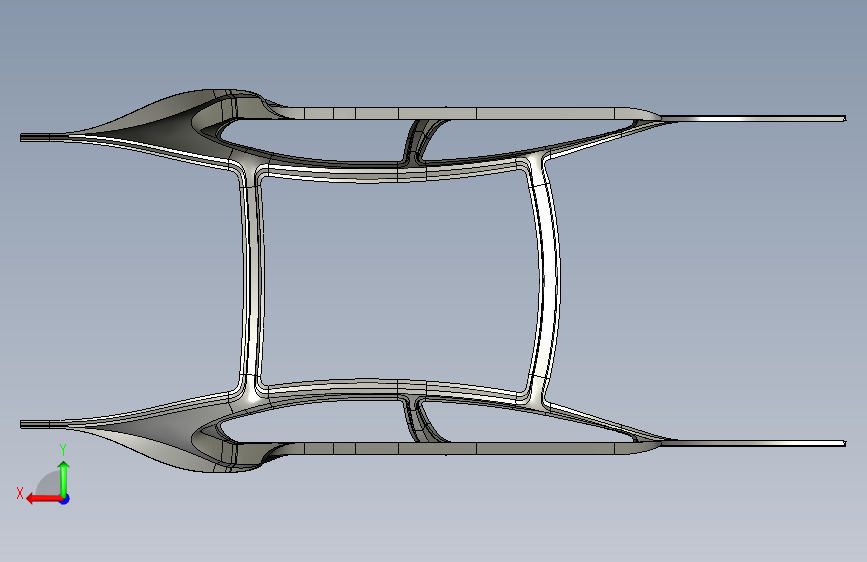
Task: Click the blue Z axis dot on the triad
Action: point(65,499)
